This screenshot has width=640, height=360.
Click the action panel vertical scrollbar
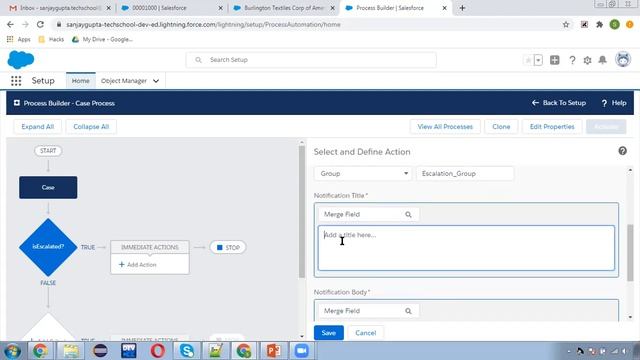[x=630, y=253]
